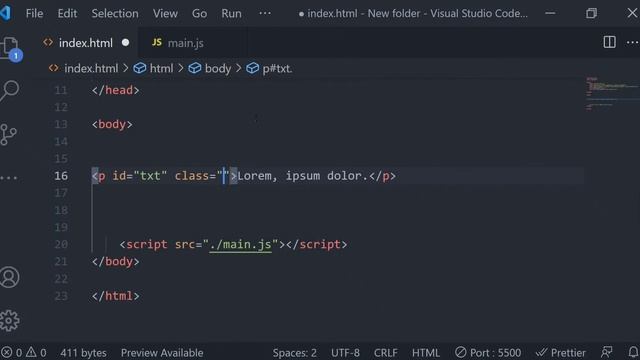Open the Edit menu
Image resolution: width=640 pixels, height=360 pixels.
(x=67, y=13)
